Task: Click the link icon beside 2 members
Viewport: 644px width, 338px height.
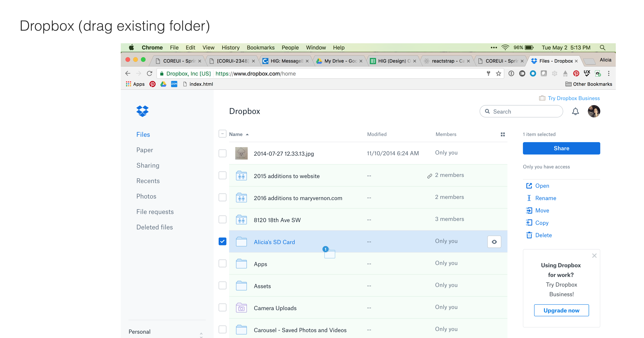Action: (430, 176)
